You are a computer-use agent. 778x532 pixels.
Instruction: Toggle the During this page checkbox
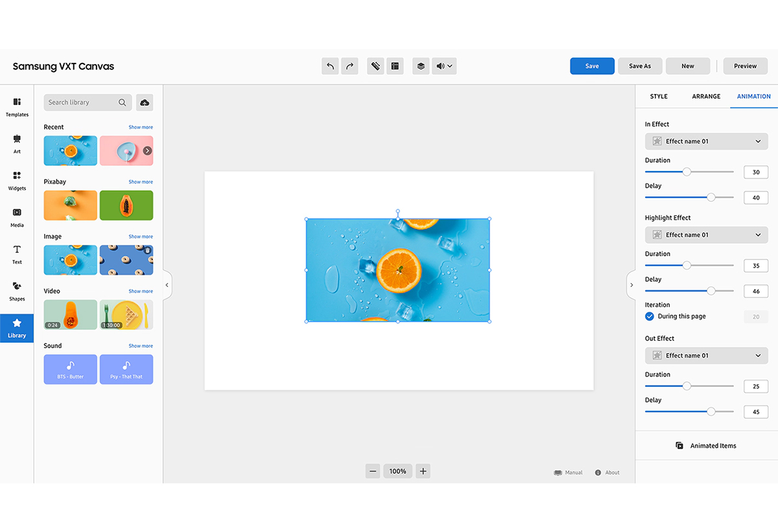coord(650,316)
